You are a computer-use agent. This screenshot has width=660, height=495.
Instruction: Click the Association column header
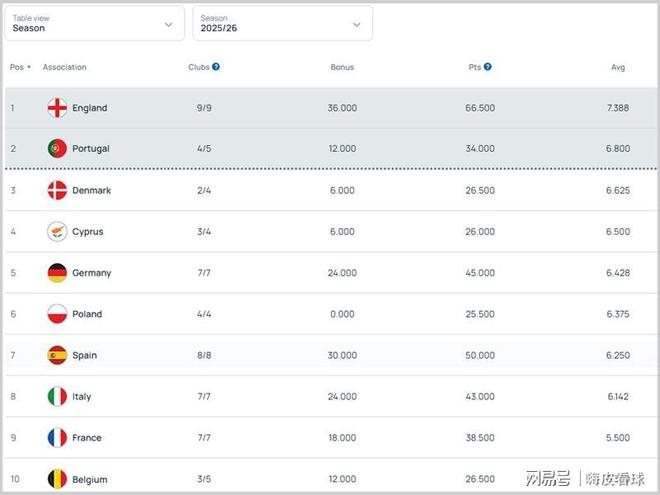click(x=65, y=67)
